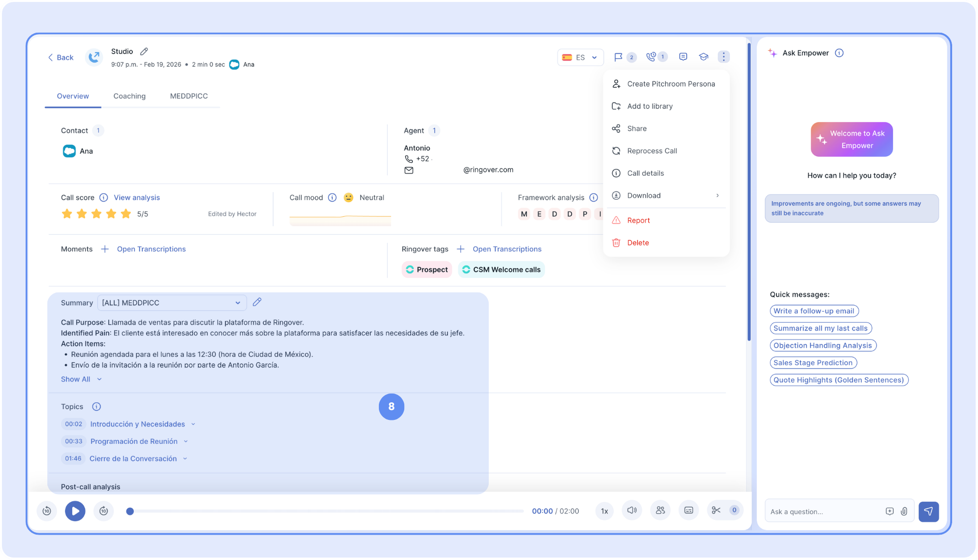Click the edit summary pencil icon
The height and width of the screenshot is (560, 978).
(x=257, y=302)
